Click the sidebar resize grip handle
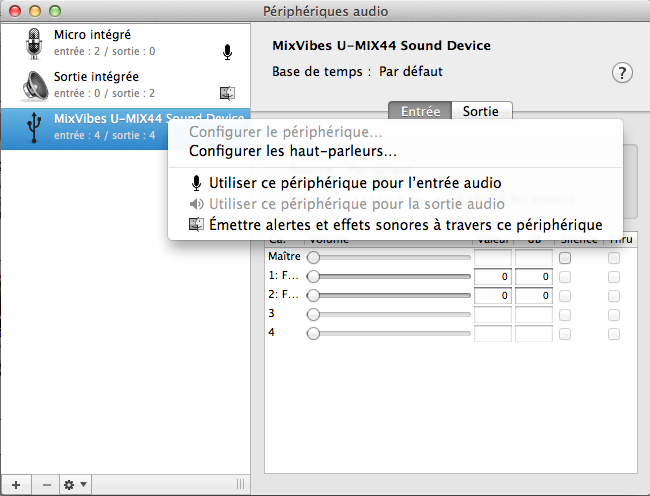This screenshot has height=496, width=650. [240, 484]
